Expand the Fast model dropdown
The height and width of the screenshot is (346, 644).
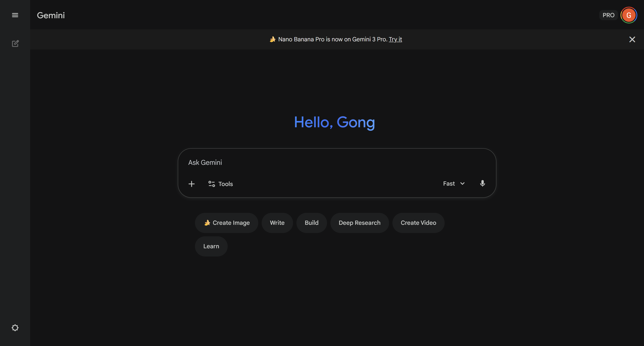click(x=454, y=183)
